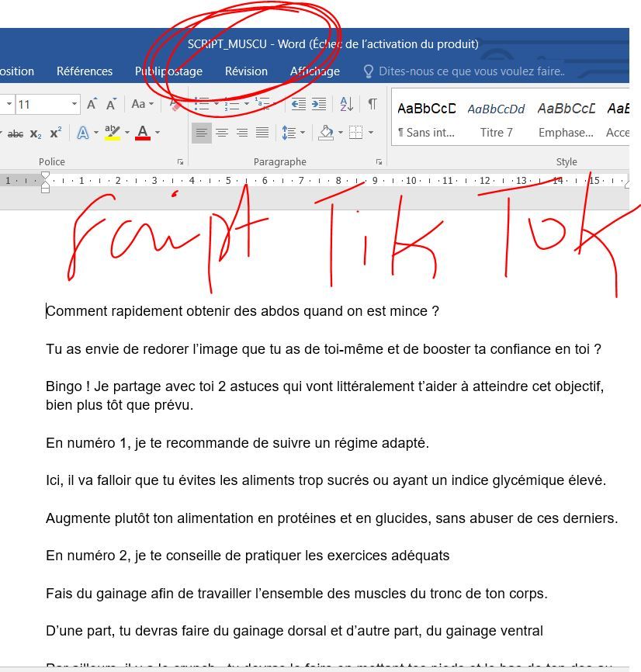Click the font size field showing 11
641x672 pixels.
(x=42, y=104)
